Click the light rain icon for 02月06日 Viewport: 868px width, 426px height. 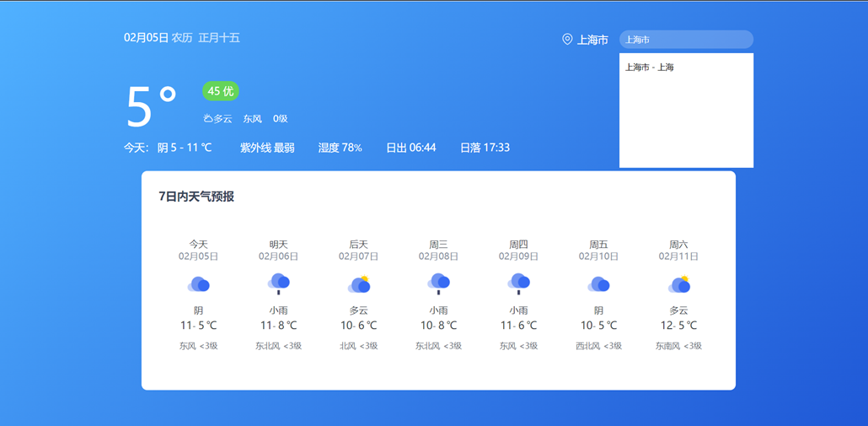278,283
